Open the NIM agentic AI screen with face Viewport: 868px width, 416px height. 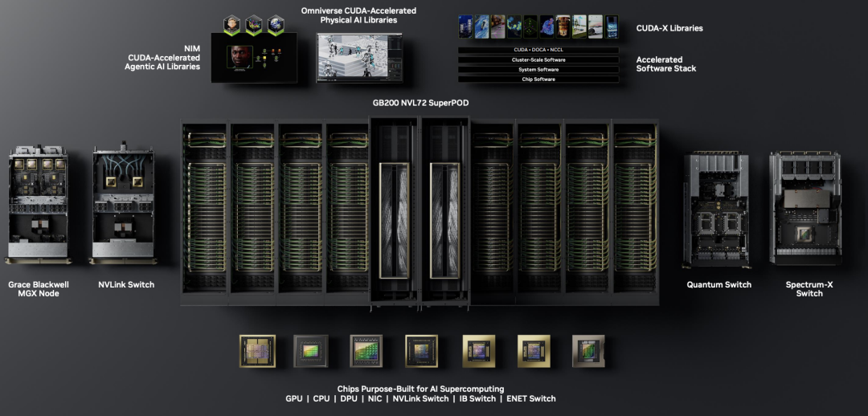tap(254, 58)
